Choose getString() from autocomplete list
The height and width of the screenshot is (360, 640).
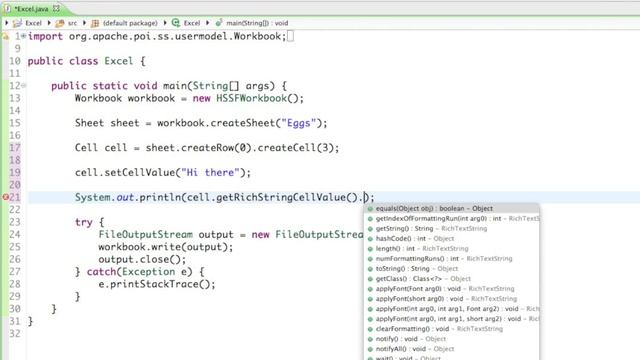coord(451,229)
